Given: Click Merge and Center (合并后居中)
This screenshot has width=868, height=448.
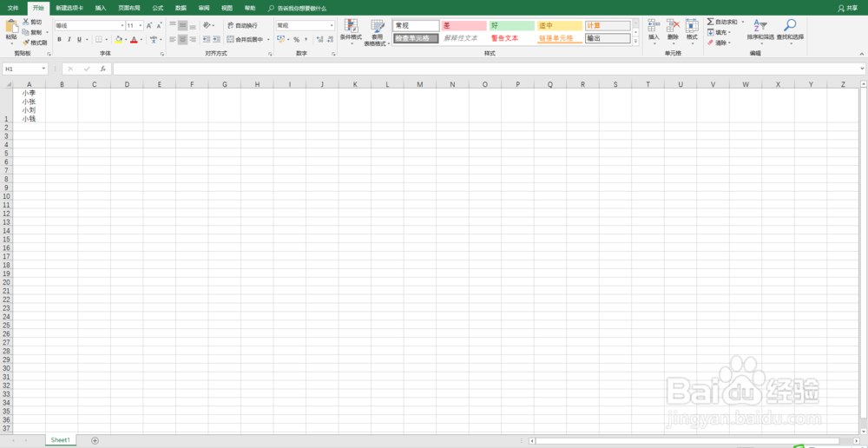Looking at the screenshot, I should (x=246, y=39).
